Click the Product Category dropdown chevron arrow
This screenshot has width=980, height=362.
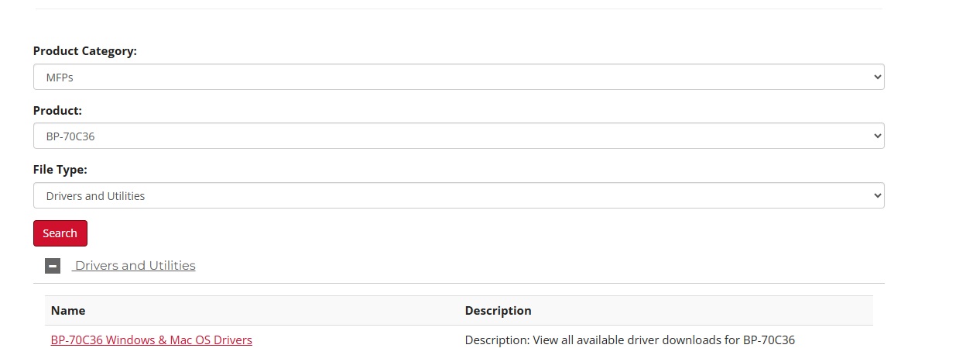tap(877, 77)
